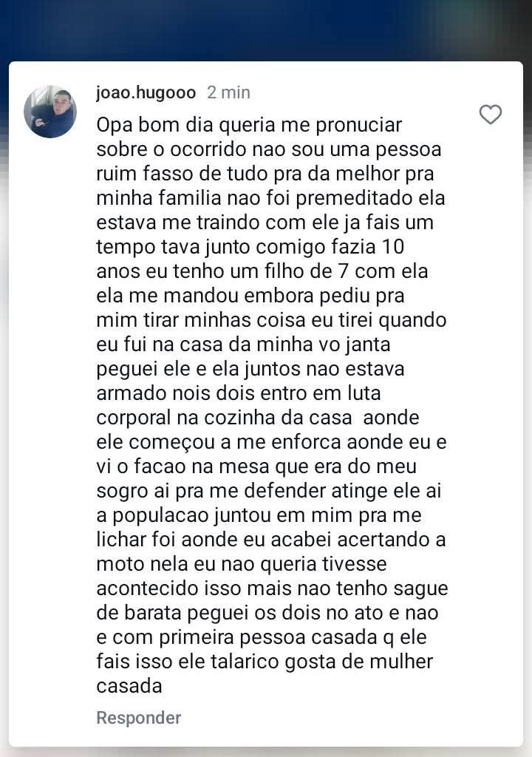
Task: Click the joao.hugooo username
Action: pyautogui.click(x=146, y=92)
